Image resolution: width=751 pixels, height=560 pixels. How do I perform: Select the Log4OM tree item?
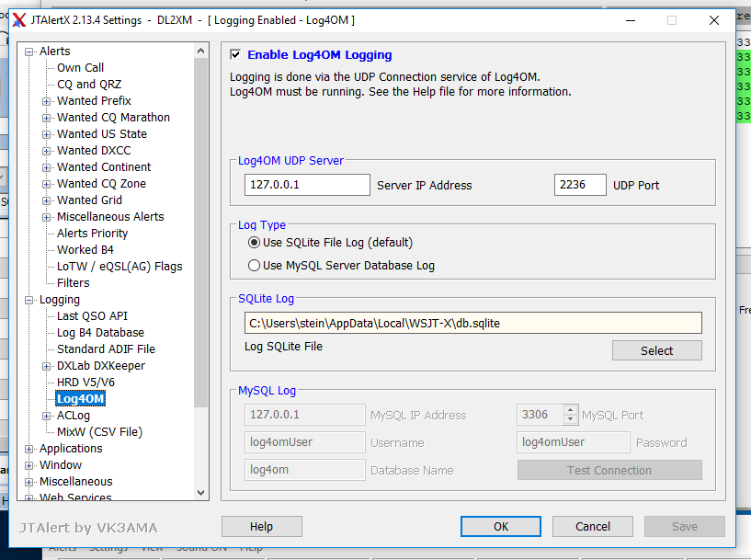click(x=81, y=398)
